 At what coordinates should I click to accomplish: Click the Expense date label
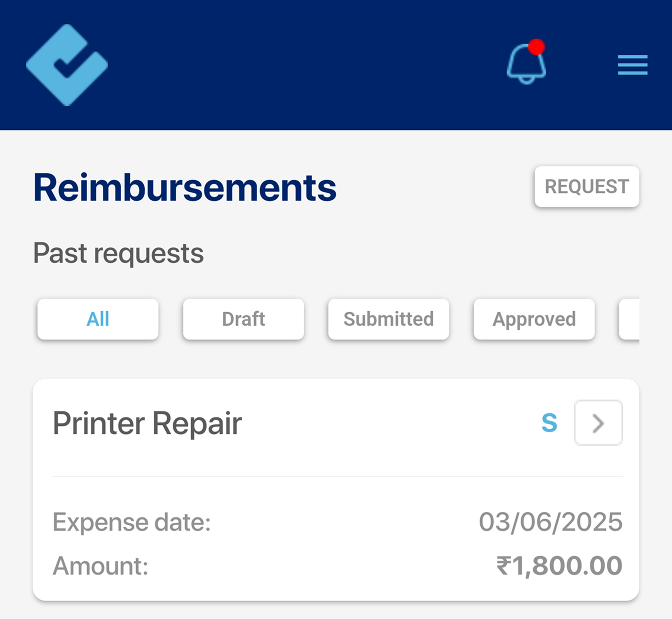click(132, 522)
